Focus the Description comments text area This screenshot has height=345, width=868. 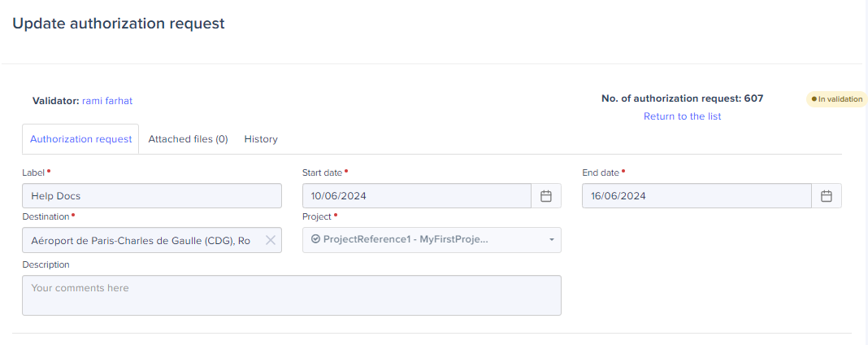[291, 295]
